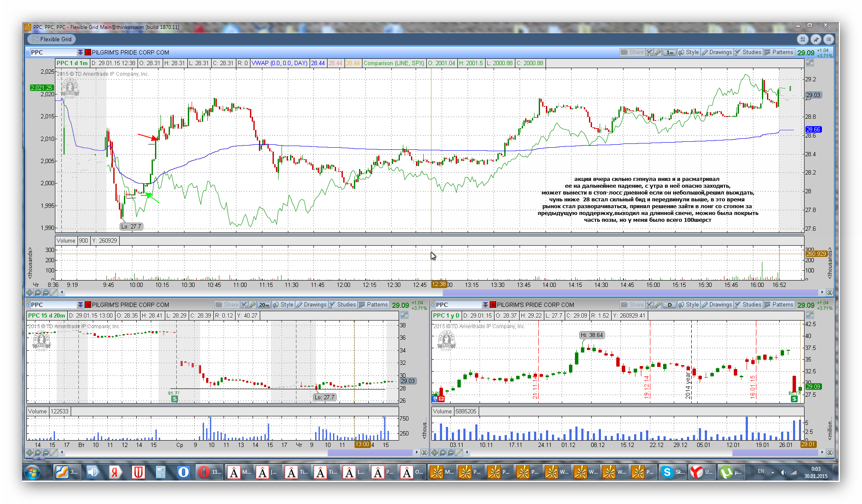
Task: Open Skype taskbar item
Action: tap(673, 472)
